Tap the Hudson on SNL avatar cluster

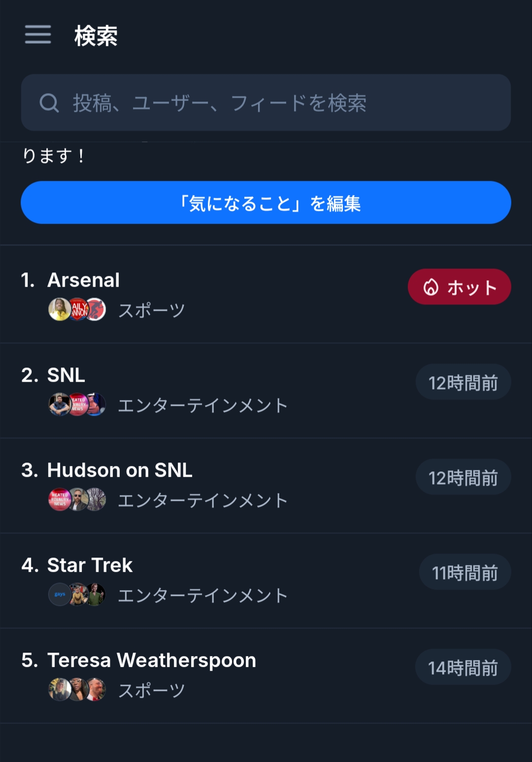77,499
